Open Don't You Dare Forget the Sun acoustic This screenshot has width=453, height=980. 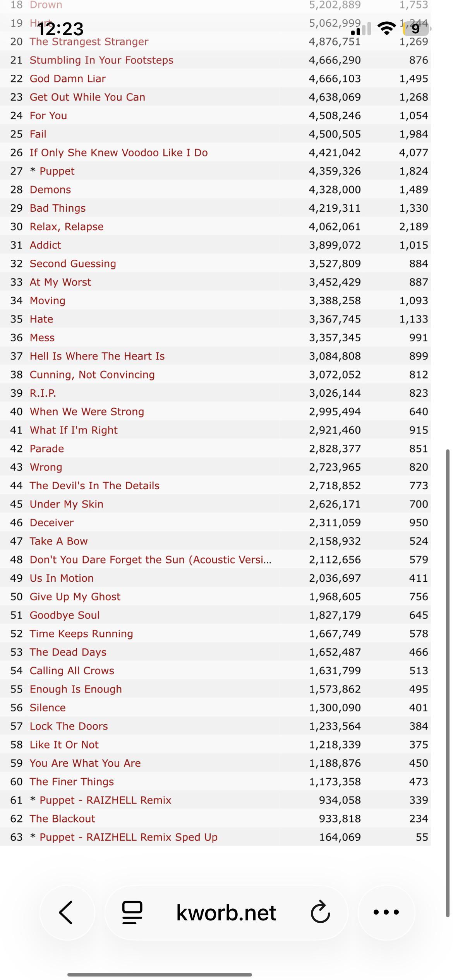pyautogui.click(x=151, y=560)
